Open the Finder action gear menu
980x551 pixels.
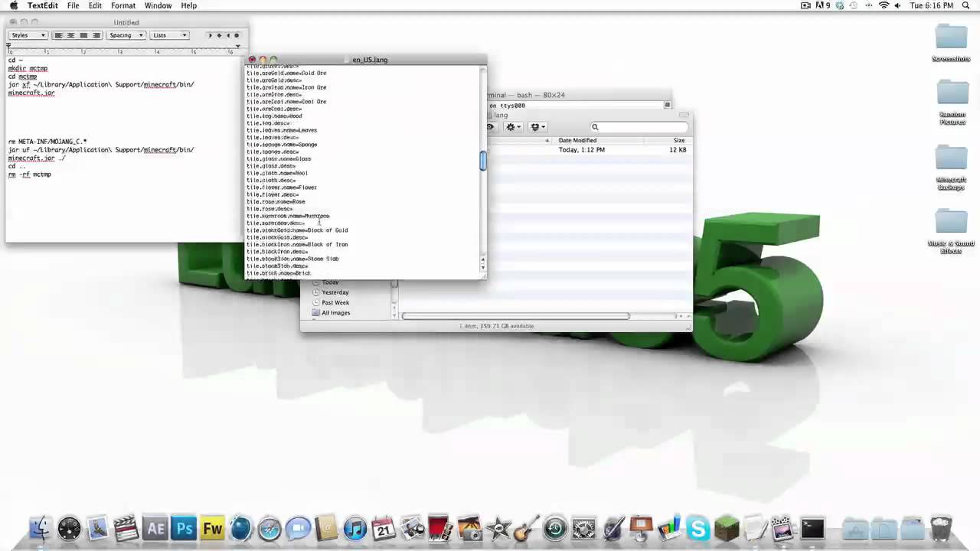pyautogui.click(x=513, y=127)
